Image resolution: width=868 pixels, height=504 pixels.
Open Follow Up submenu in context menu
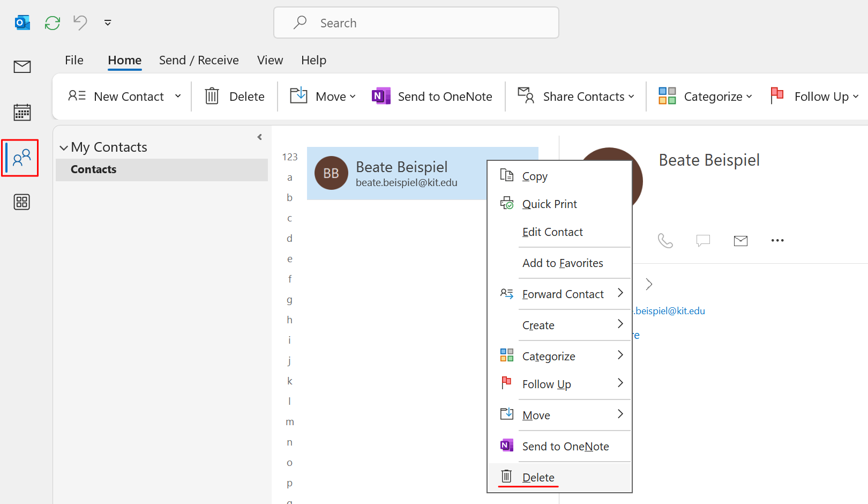point(559,384)
